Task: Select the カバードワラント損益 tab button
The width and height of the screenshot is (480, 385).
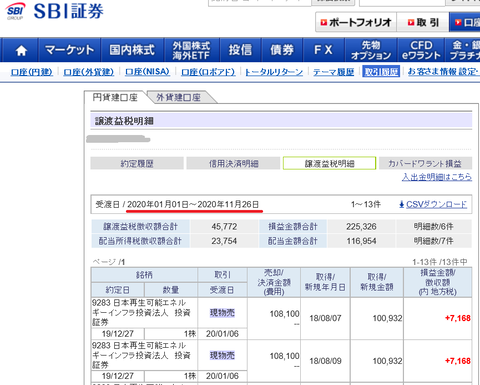Action: [425, 163]
